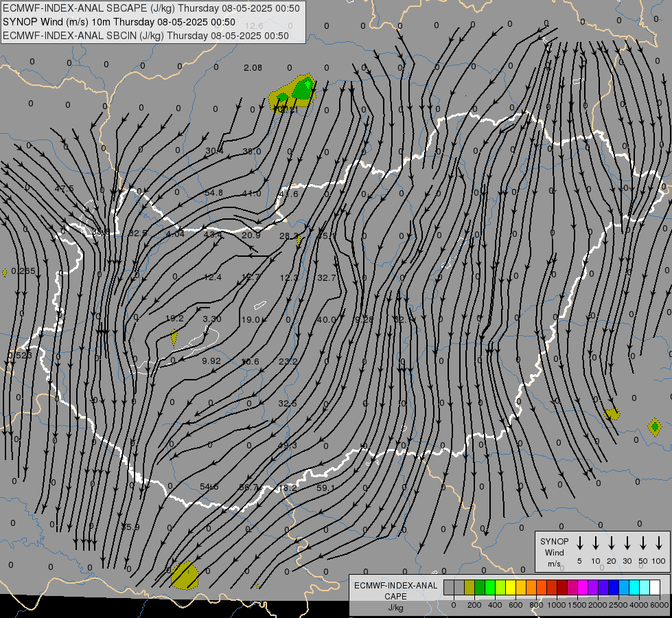
Task: Click the 100 m/s wind arrow in legend
Action: point(659,543)
